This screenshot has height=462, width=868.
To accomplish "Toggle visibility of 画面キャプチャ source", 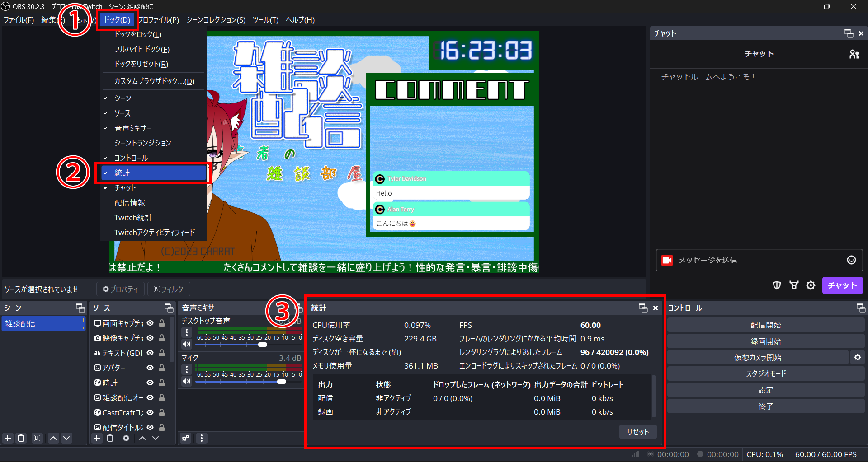I will click(150, 323).
